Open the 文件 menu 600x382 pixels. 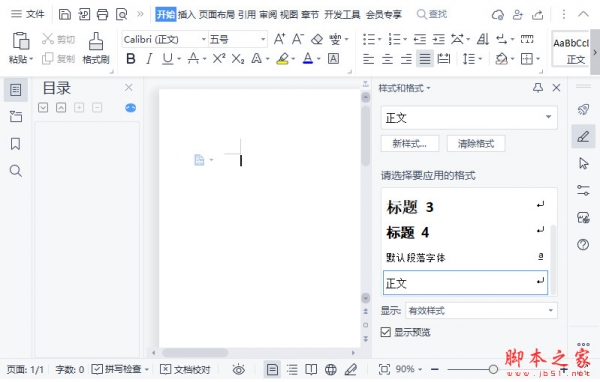coord(28,14)
